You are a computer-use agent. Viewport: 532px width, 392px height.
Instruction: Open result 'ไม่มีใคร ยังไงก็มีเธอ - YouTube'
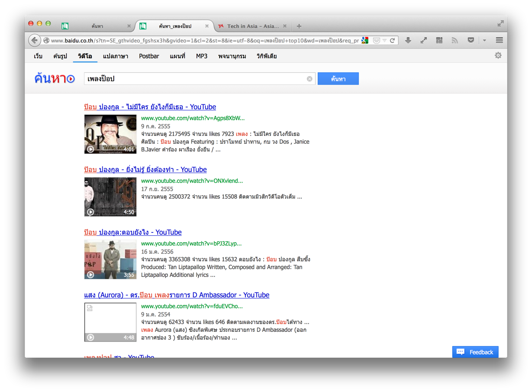point(150,107)
